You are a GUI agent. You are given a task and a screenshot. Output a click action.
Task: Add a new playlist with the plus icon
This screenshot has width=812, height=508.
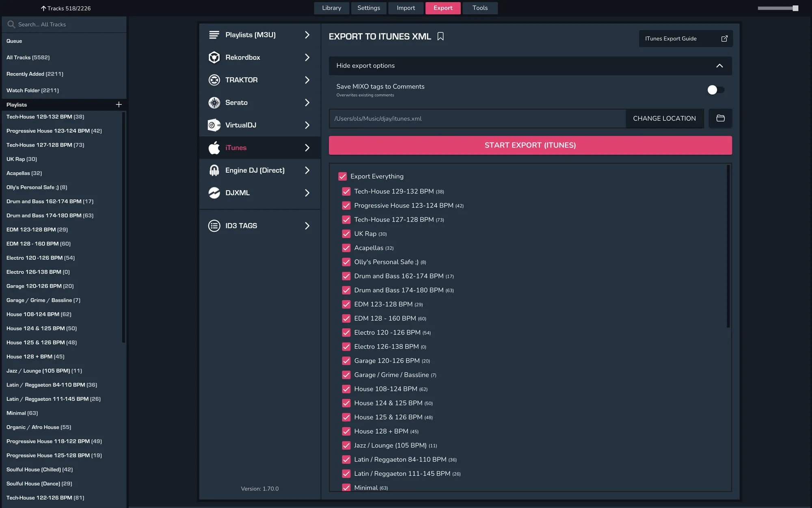click(119, 104)
